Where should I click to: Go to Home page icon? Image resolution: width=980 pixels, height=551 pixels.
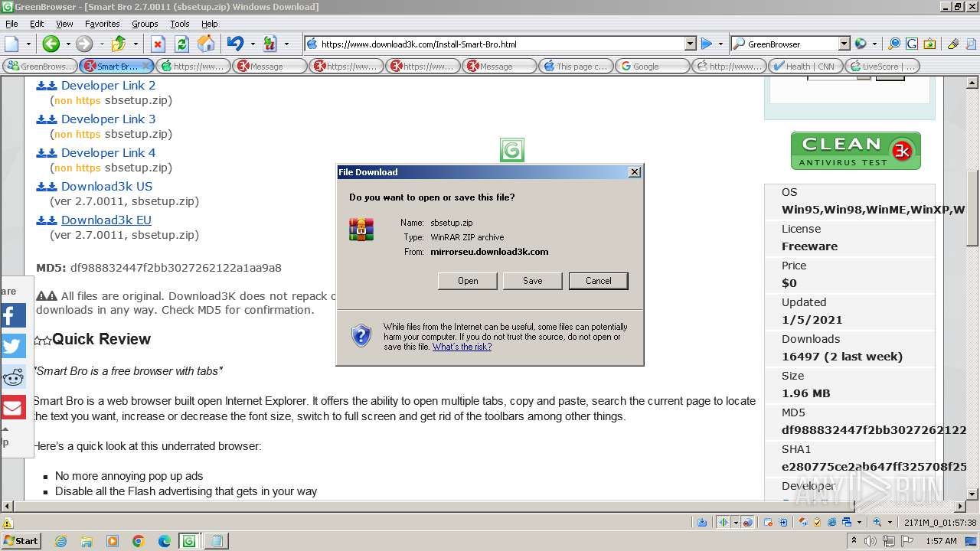[206, 44]
